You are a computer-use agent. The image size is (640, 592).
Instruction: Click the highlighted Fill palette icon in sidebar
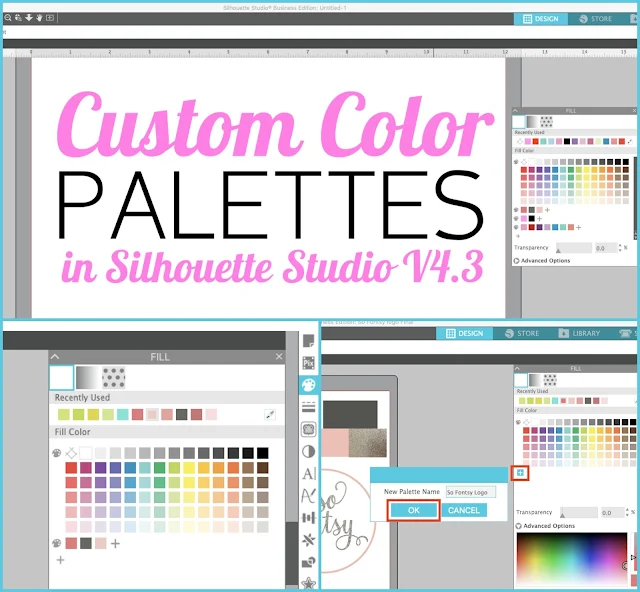[309, 385]
